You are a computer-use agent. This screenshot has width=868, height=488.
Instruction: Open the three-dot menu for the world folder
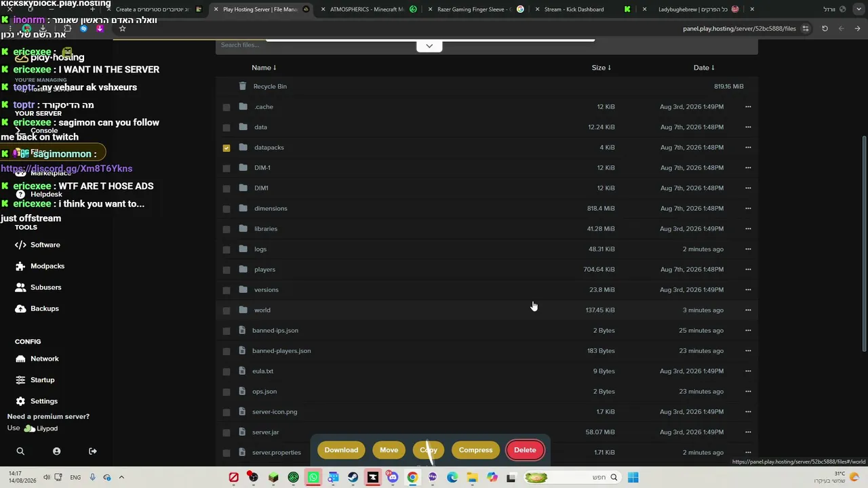[x=748, y=310]
